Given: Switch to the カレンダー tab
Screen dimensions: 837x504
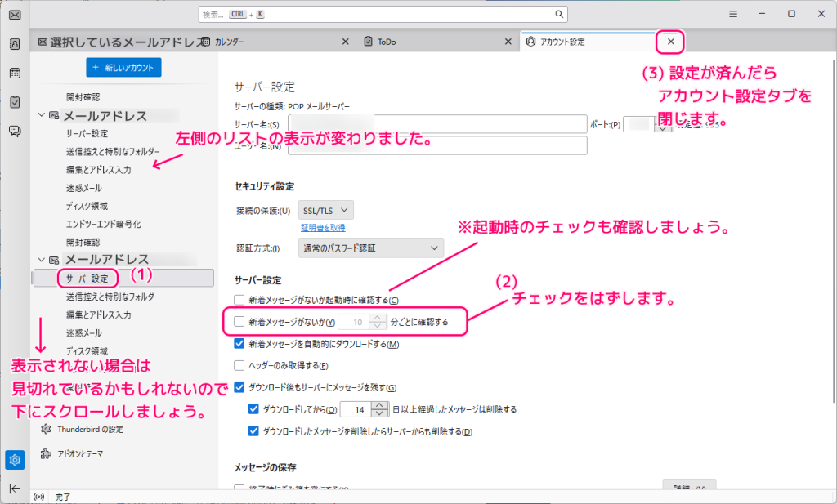Looking at the screenshot, I should 245,40.
